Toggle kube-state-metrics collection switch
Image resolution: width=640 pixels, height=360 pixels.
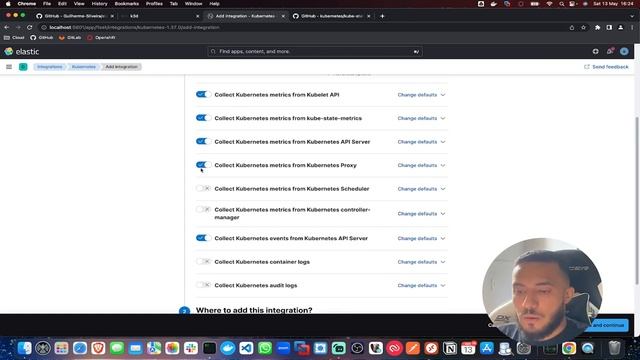[203, 118]
